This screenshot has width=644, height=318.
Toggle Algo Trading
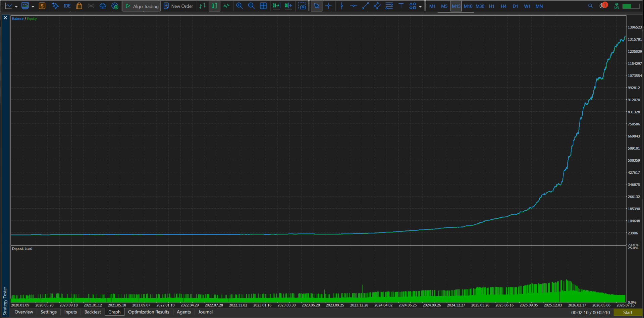click(142, 6)
